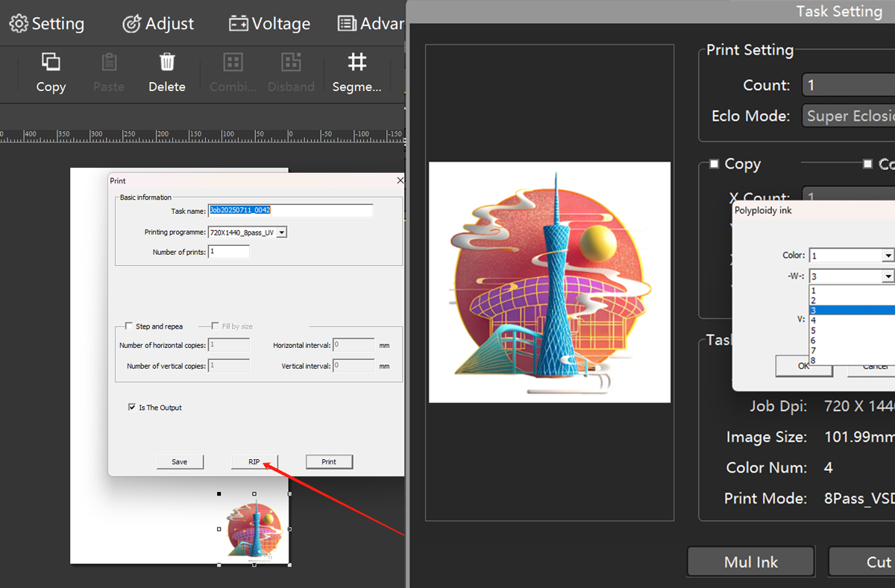Image resolution: width=895 pixels, height=588 pixels.
Task: Click the Vertical interval field
Action: click(354, 366)
